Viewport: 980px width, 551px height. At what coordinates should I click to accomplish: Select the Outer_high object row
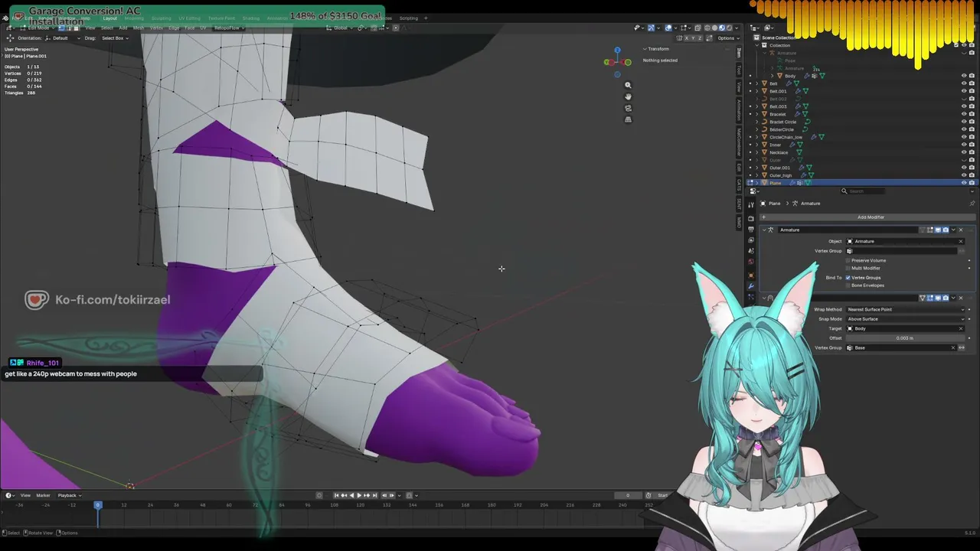[x=780, y=175]
